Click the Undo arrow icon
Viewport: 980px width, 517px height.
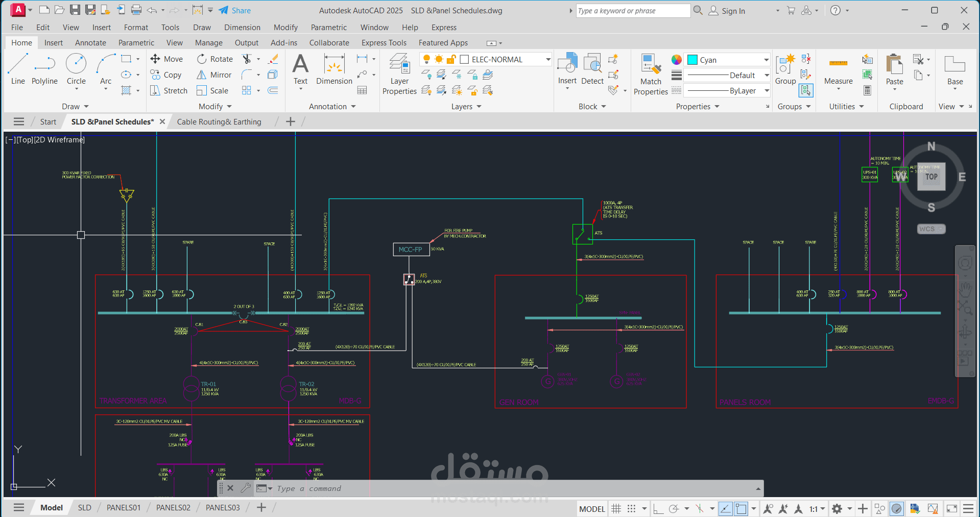coord(152,10)
